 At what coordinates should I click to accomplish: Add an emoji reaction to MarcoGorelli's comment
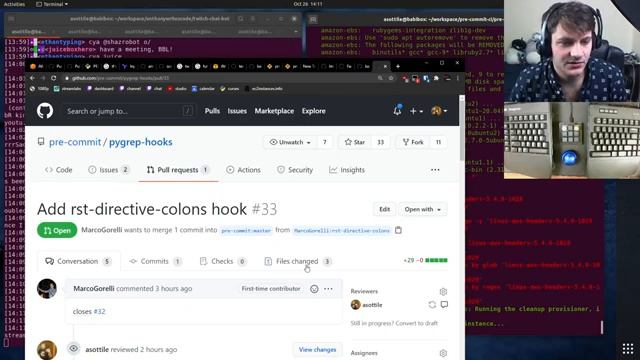[314, 289]
